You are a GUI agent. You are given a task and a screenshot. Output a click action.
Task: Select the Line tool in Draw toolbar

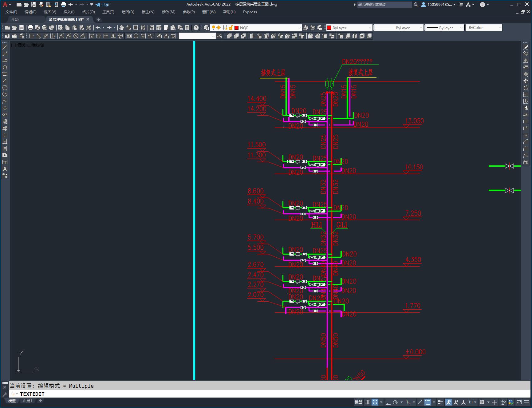pos(5,47)
